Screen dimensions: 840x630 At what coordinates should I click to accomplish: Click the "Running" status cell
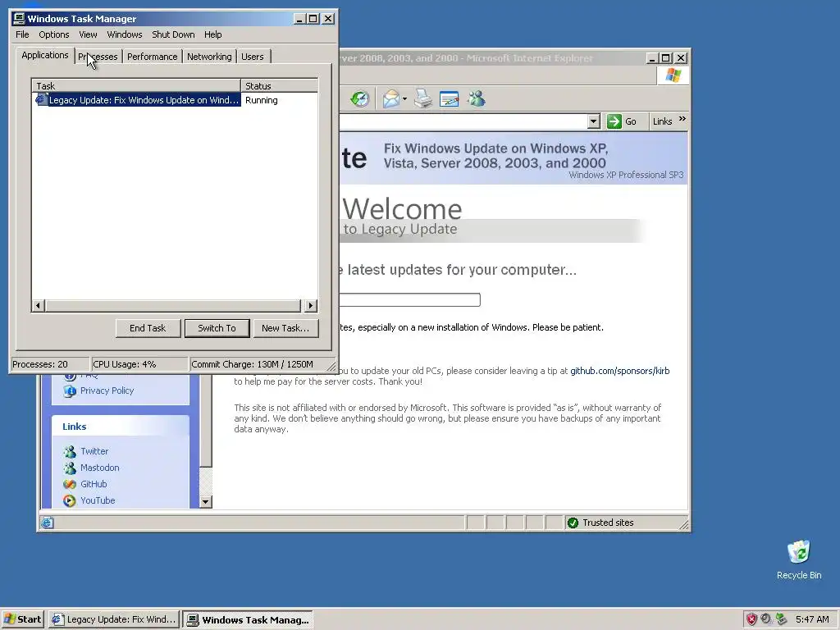[x=262, y=100]
